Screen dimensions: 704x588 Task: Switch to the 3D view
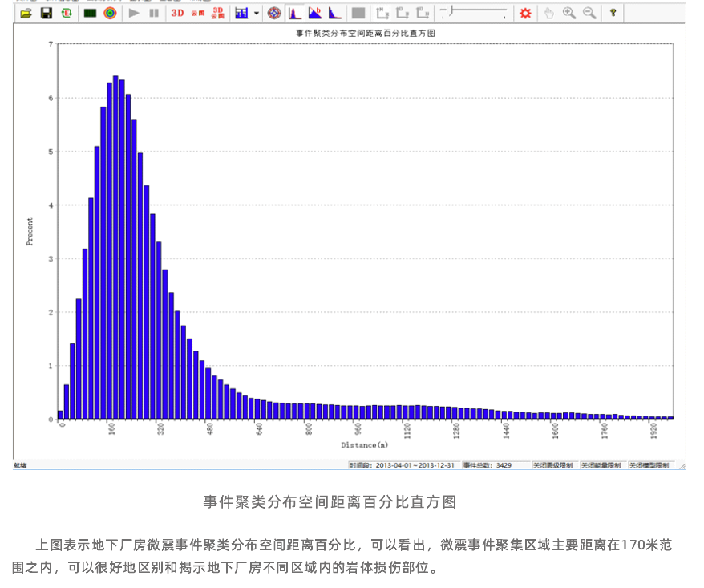[176, 14]
